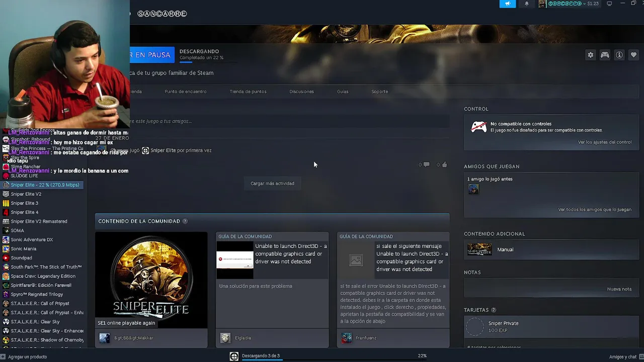
Task: Click Nueva nota button
Action: click(619, 289)
